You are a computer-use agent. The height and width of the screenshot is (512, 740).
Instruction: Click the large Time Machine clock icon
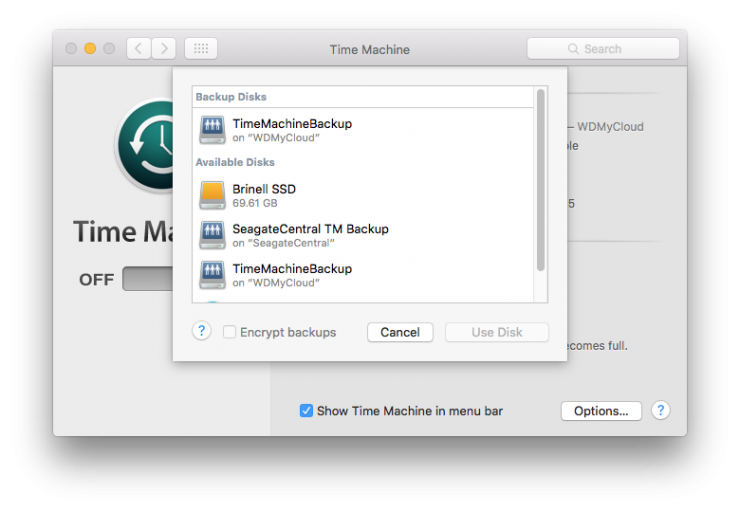pyautogui.click(x=146, y=144)
